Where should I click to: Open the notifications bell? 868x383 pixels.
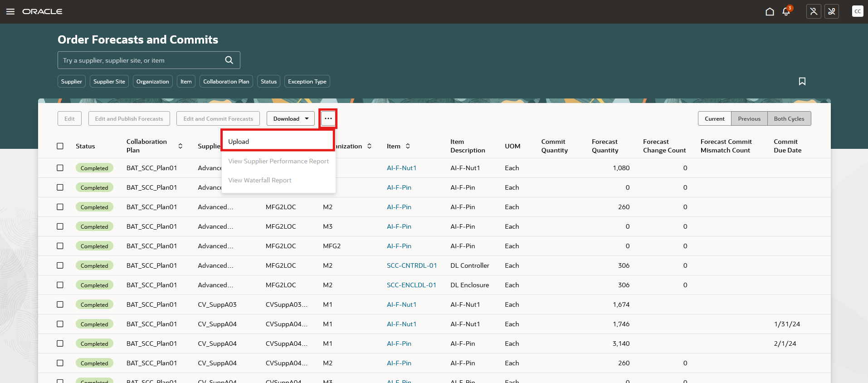point(786,11)
